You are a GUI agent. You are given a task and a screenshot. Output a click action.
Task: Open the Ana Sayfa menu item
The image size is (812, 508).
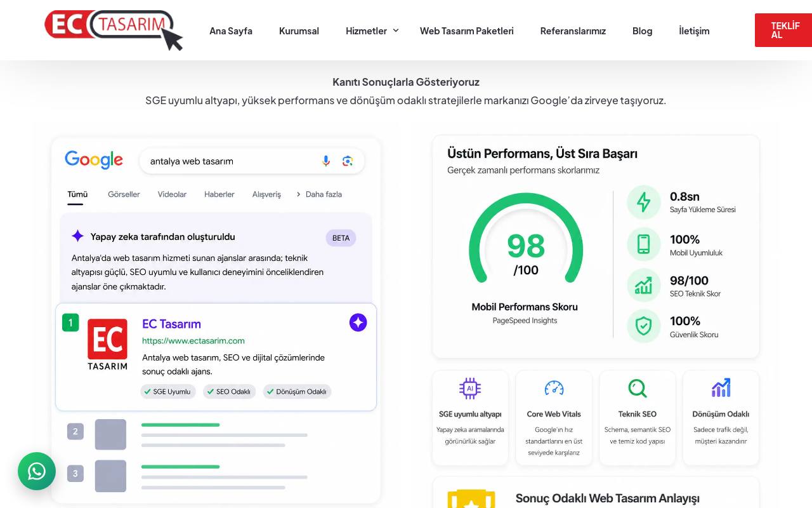click(x=231, y=30)
